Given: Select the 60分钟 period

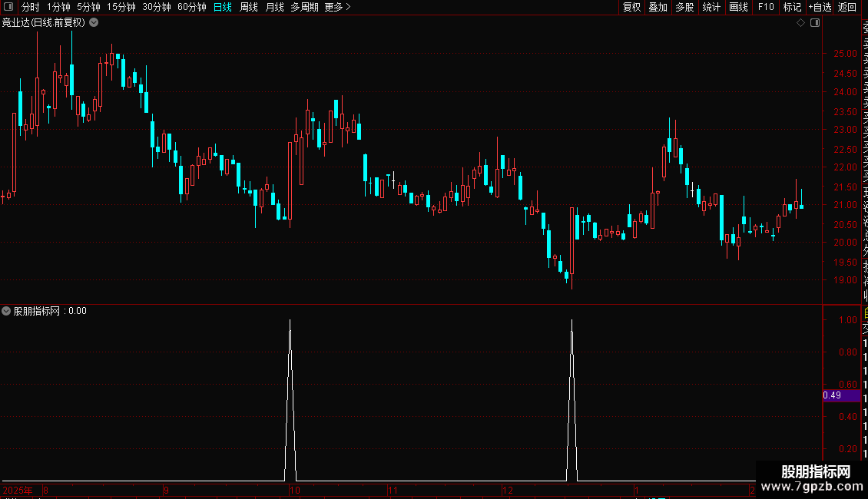Looking at the screenshot, I should (192, 7).
